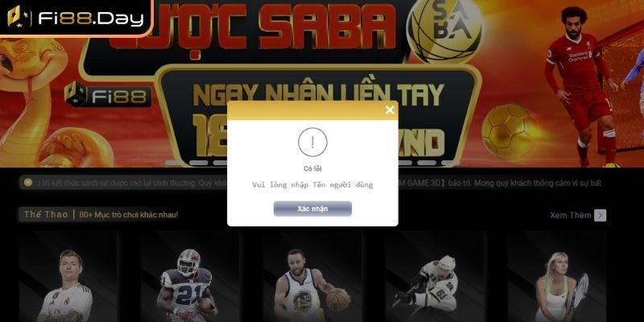The width and height of the screenshot is (644, 322).
Task: Click the SABA basketball logo on banner
Action: (444, 30)
